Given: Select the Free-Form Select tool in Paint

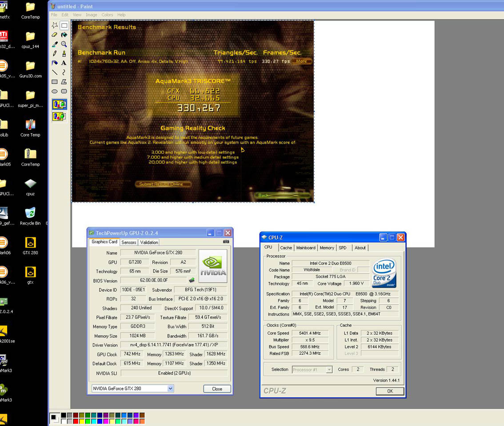Looking at the screenshot, I should coord(55,25).
